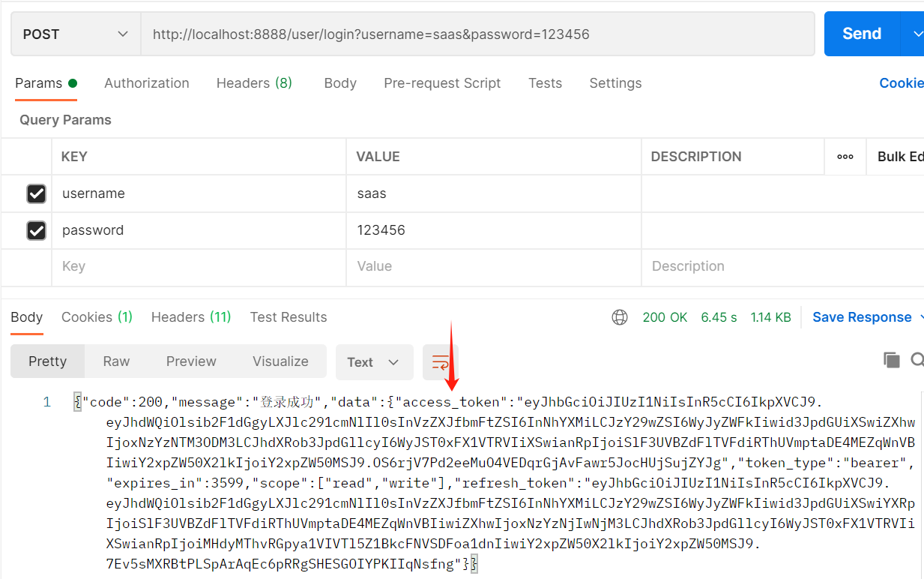Screen dimensions: 924x579
Task: Open the Cookies link
Action: [902, 83]
